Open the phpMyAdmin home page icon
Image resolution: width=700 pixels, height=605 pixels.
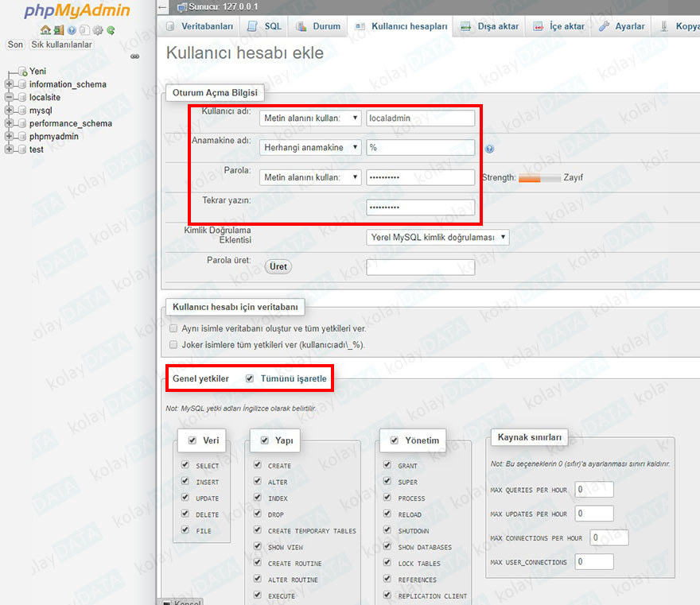tap(46, 30)
